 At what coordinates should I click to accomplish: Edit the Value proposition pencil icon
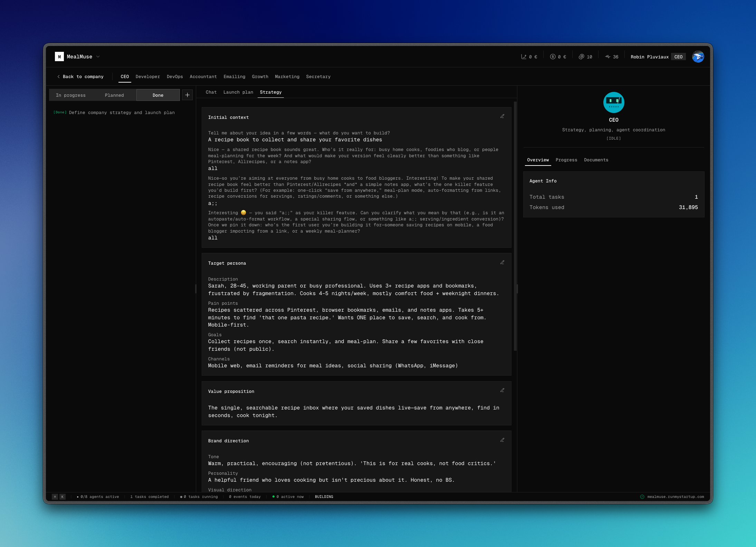point(503,390)
